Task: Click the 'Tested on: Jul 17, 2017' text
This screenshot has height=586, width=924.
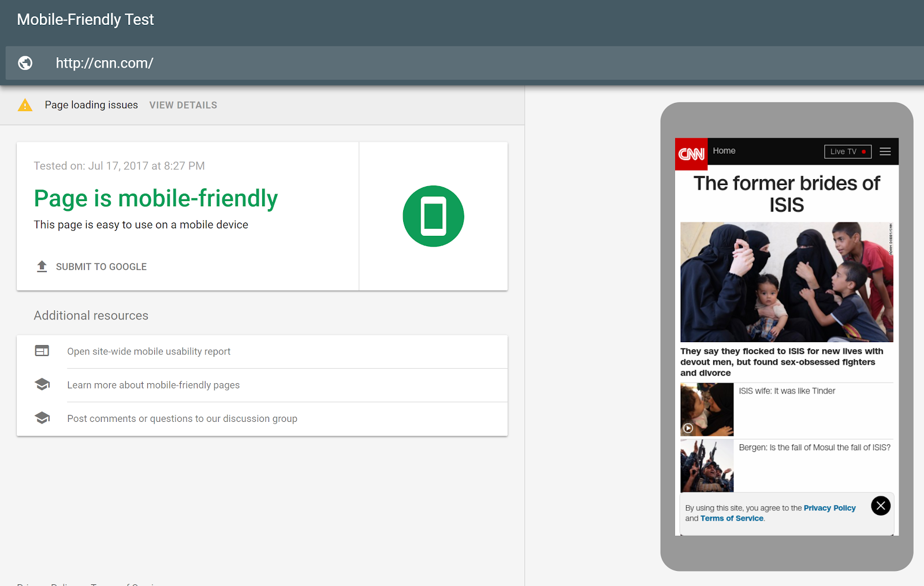Action: click(119, 166)
